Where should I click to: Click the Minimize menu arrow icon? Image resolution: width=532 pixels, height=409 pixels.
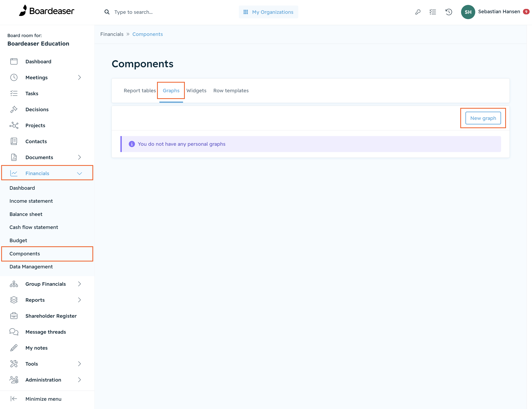pos(14,399)
